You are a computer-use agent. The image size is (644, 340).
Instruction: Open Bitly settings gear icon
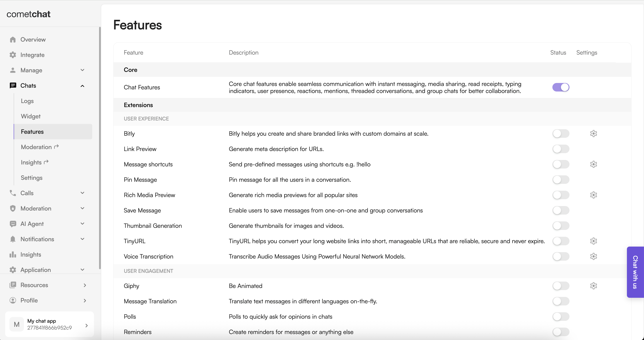[x=593, y=134]
